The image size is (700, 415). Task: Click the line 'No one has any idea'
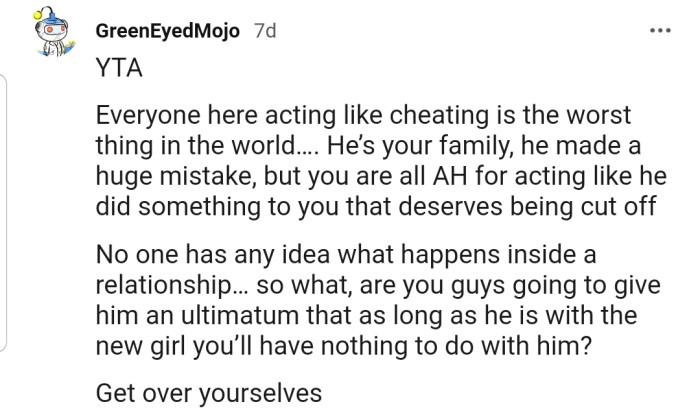(x=346, y=254)
